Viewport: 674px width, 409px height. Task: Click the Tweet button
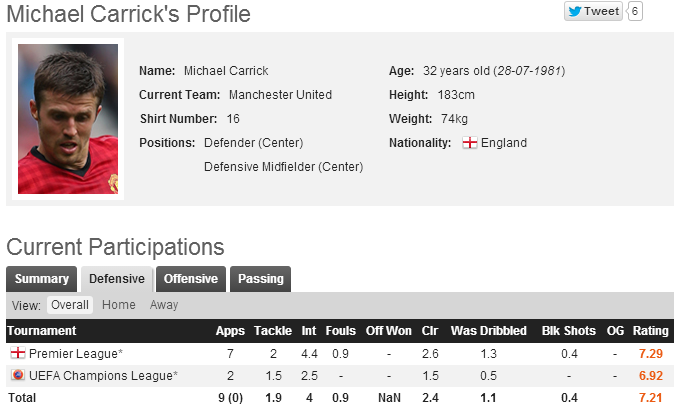pos(594,11)
